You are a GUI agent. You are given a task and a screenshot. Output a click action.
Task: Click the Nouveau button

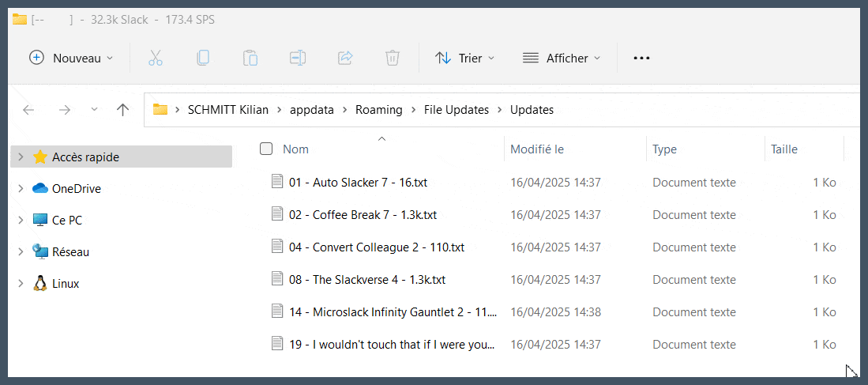click(x=71, y=58)
